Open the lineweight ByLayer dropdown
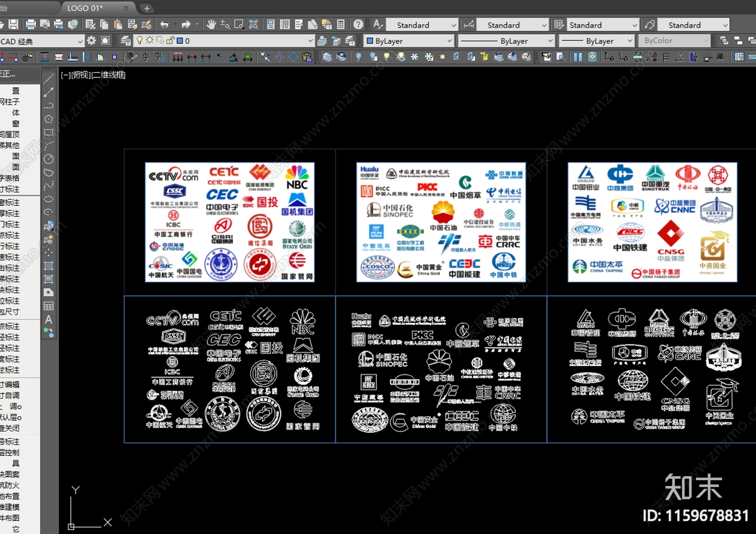 point(630,41)
